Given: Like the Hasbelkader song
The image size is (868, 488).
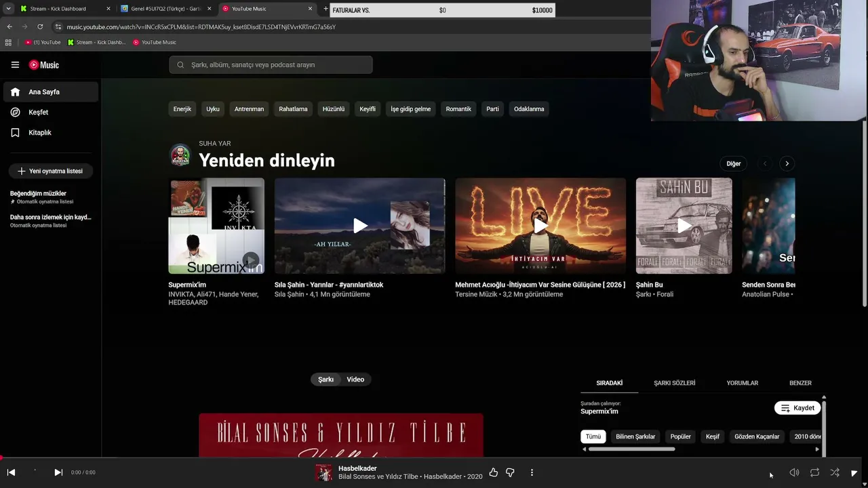Looking at the screenshot, I should coord(494,472).
